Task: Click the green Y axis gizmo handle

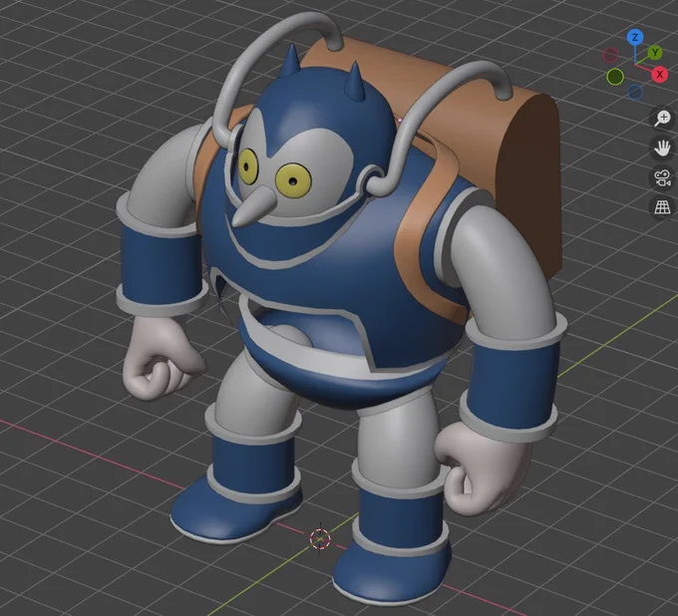Action: (x=655, y=53)
